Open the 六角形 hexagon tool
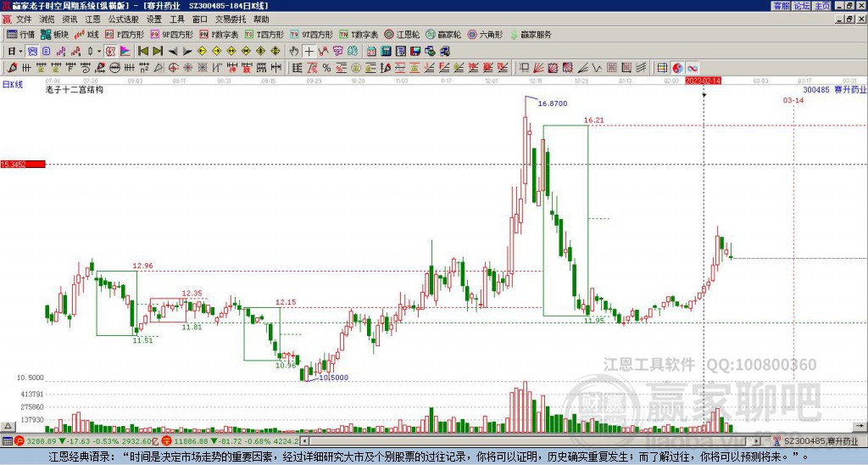 click(486, 34)
